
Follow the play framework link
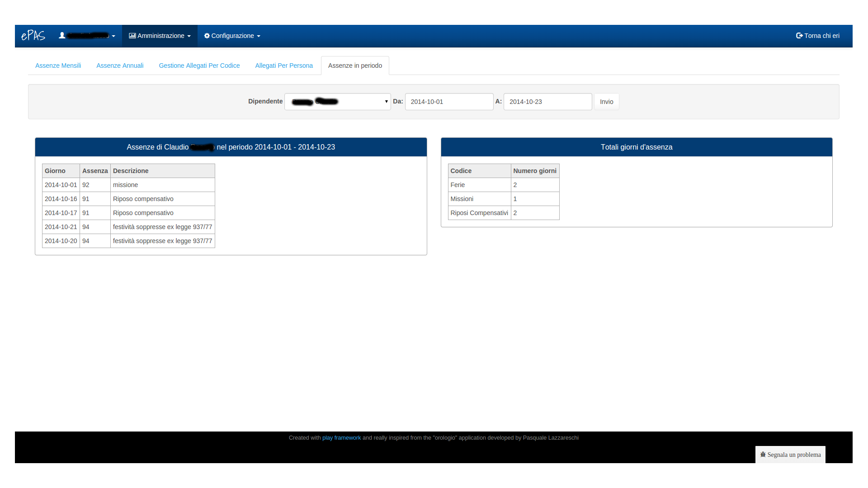[x=341, y=438]
